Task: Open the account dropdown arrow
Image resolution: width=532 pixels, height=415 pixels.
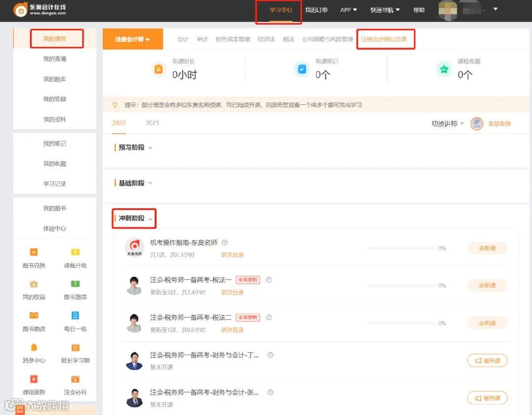Action: coord(496,9)
